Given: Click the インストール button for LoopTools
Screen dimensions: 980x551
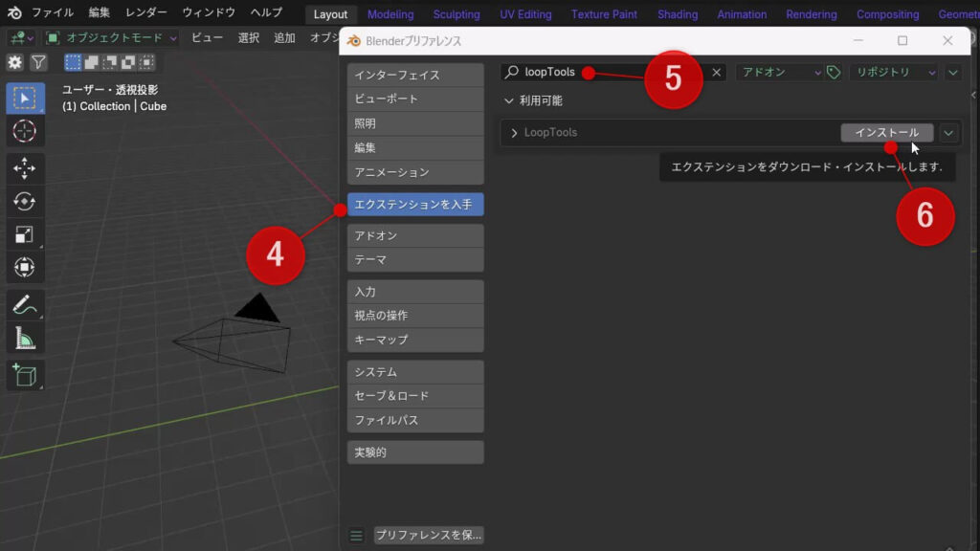Looking at the screenshot, I should point(885,132).
